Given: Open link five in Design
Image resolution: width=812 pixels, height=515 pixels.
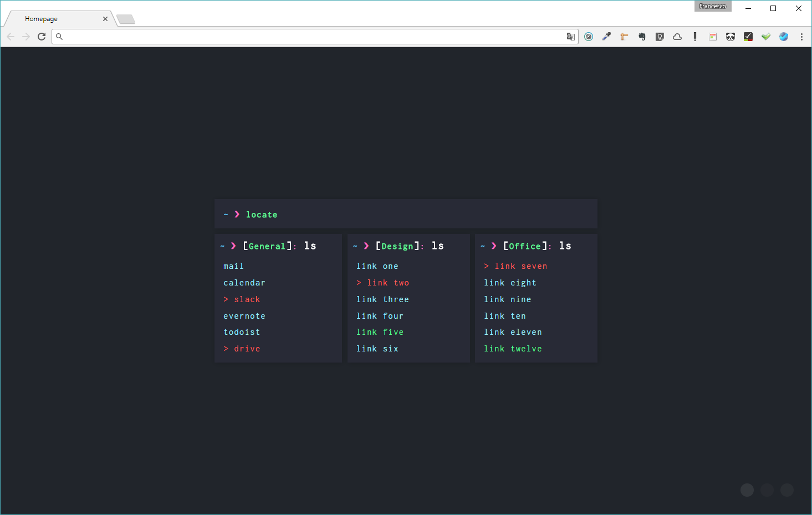Looking at the screenshot, I should [x=380, y=332].
